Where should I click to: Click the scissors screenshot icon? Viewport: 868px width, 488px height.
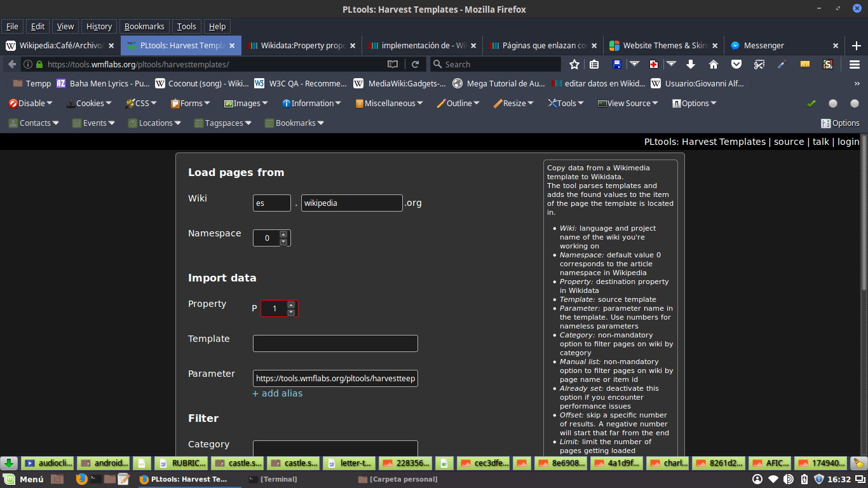(x=759, y=64)
